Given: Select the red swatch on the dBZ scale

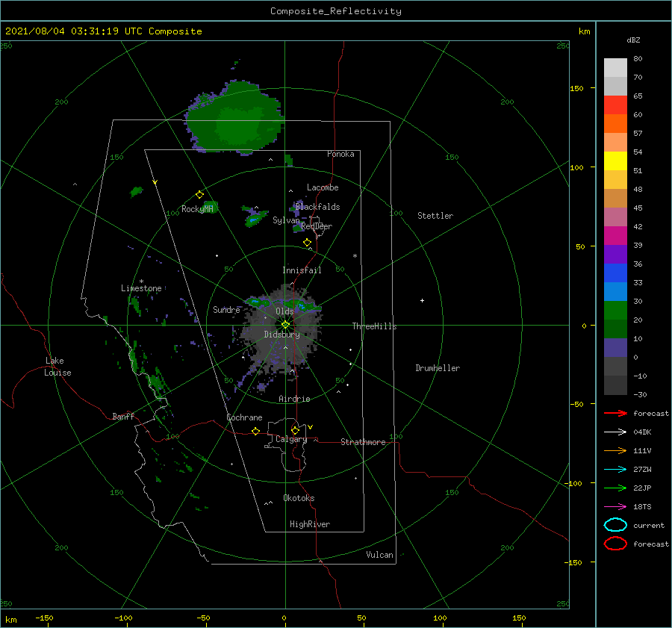Looking at the screenshot, I should pyautogui.click(x=615, y=105).
